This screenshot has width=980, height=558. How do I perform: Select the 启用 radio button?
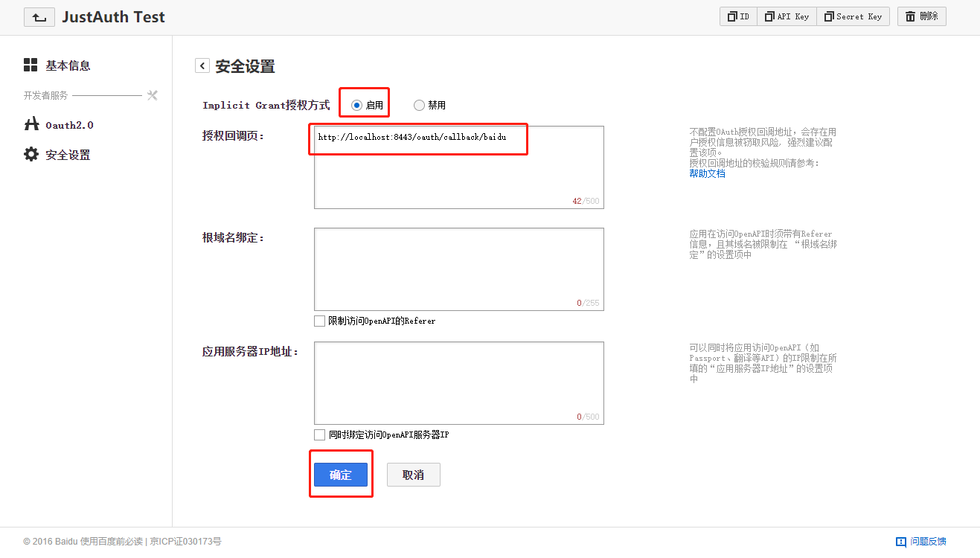pos(356,105)
